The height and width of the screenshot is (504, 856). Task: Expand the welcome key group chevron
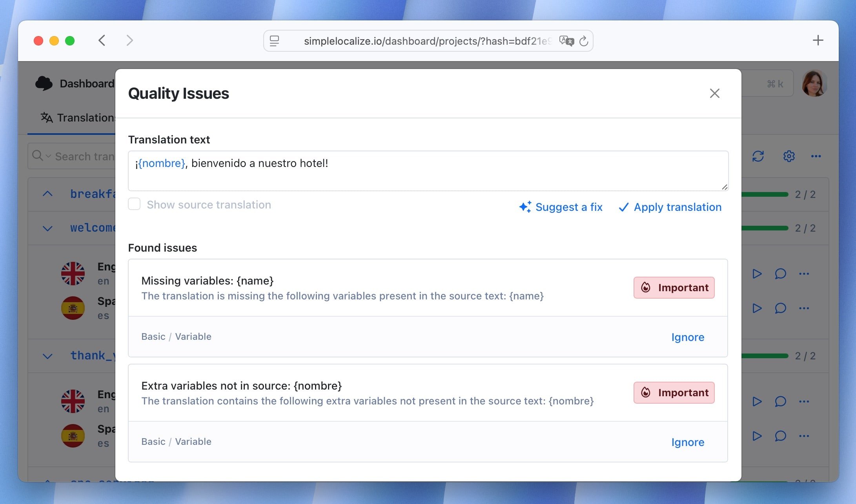click(47, 228)
